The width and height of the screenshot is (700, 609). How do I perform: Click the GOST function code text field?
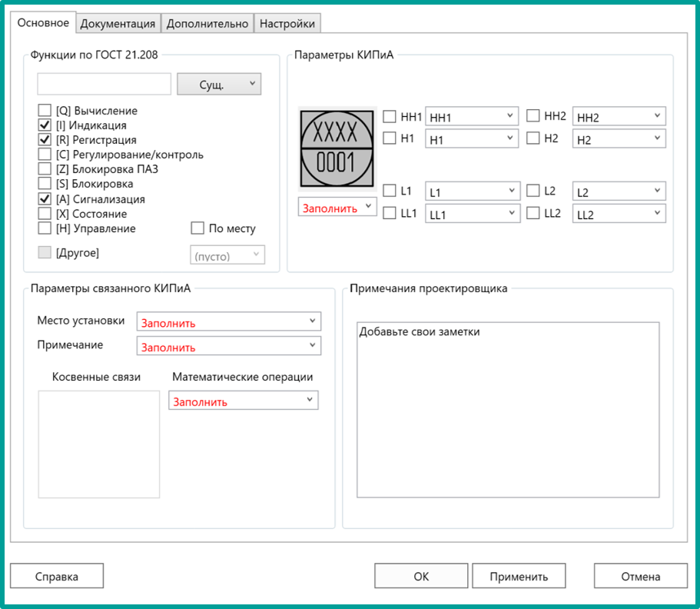tap(104, 84)
